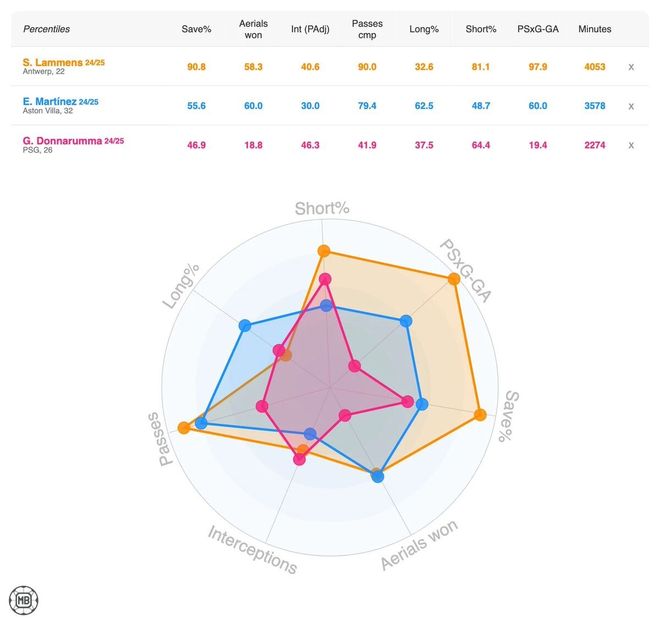Click Lammens orange Passes radar point
Viewport: 660px width, 624px height.
click(x=184, y=428)
